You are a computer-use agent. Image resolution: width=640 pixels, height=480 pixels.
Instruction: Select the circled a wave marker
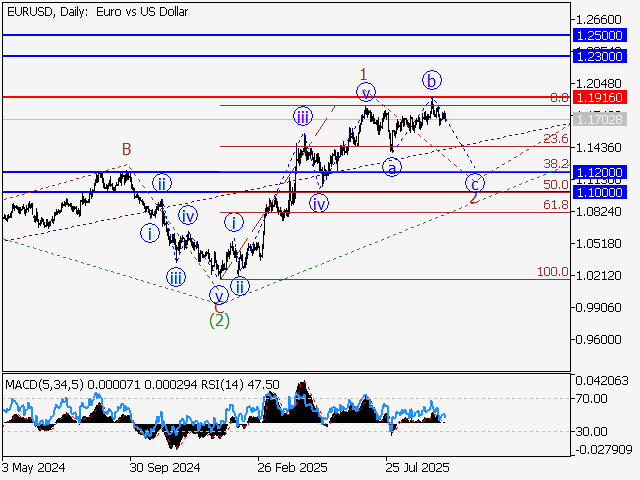click(x=393, y=167)
